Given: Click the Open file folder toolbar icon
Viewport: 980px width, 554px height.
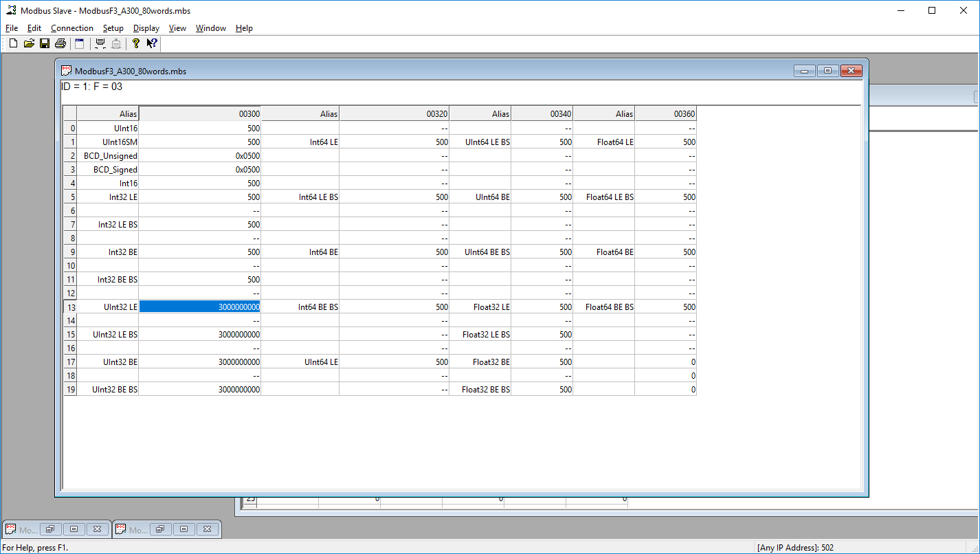Looking at the screenshot, I should click(29, 44).
